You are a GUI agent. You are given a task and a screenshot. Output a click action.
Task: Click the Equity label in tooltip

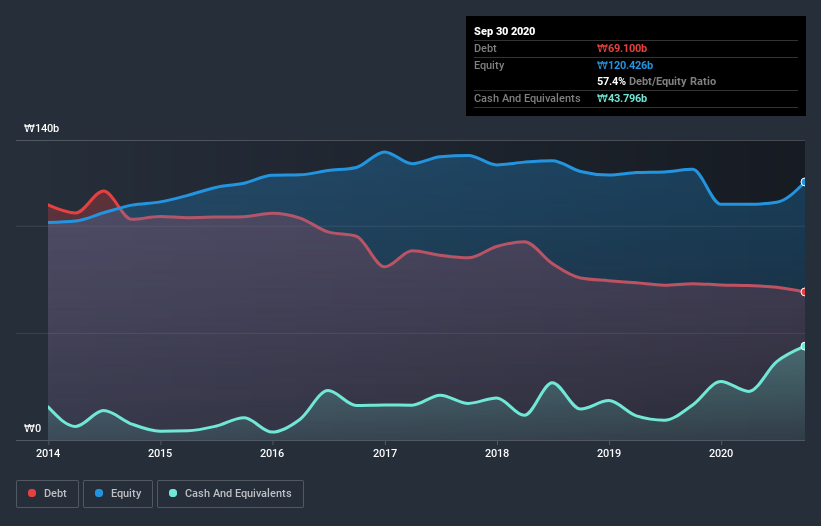(x=489, y=65)
